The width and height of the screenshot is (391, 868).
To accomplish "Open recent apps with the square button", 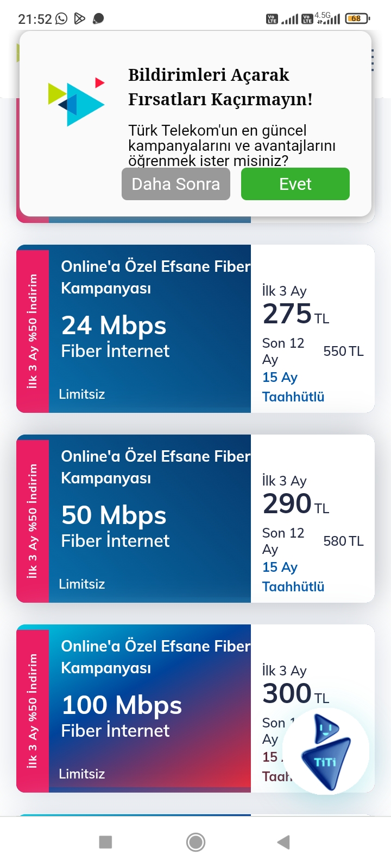I will (x=105, y=842).
